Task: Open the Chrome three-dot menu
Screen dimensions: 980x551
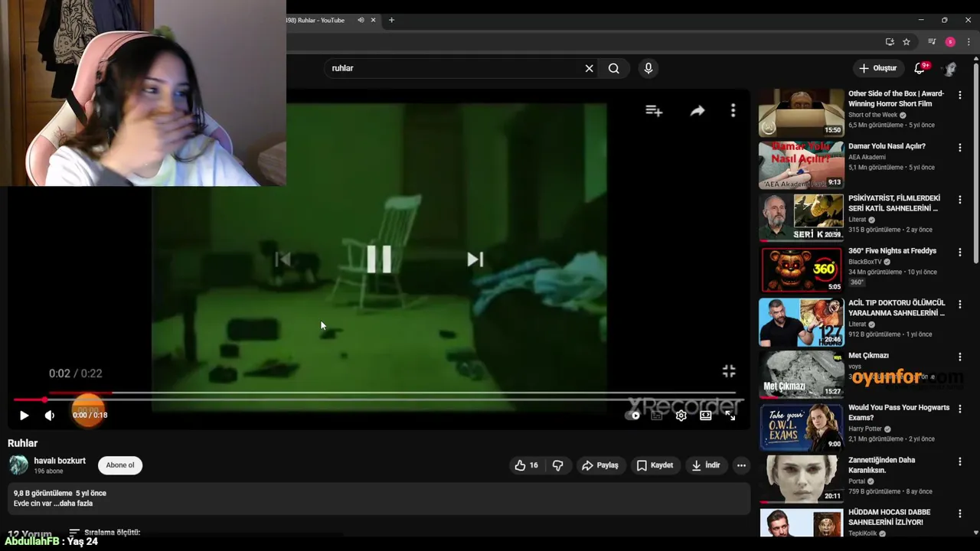Action: pos(969,42)
